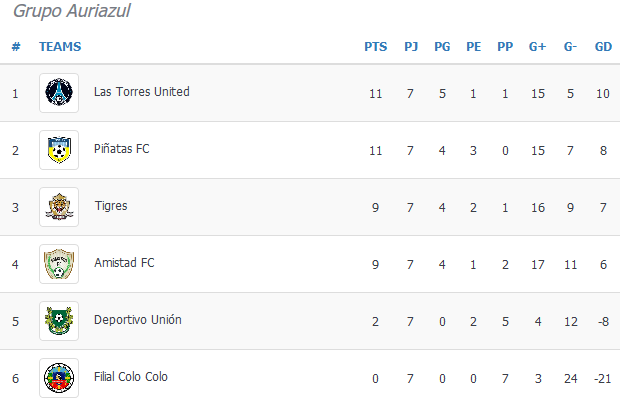Image resolution: width=620 pixels, height=403 pixels.
Task: Sort by the PG column header
Action: 442,47
